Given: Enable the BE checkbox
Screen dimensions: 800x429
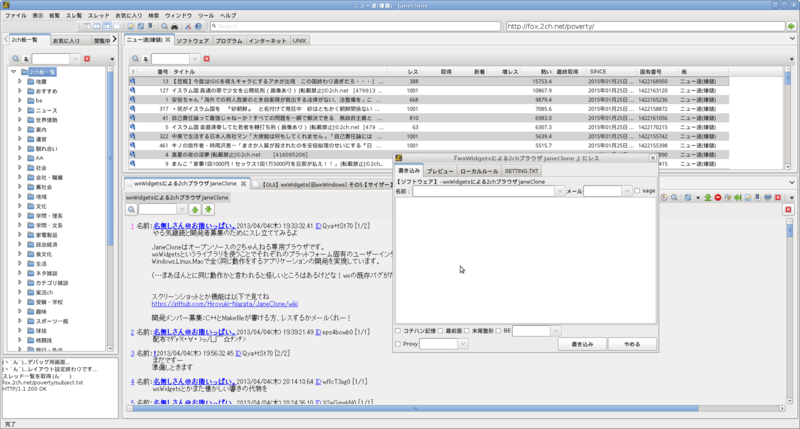Looking at the screenshot, I should (x=498, y=331).
